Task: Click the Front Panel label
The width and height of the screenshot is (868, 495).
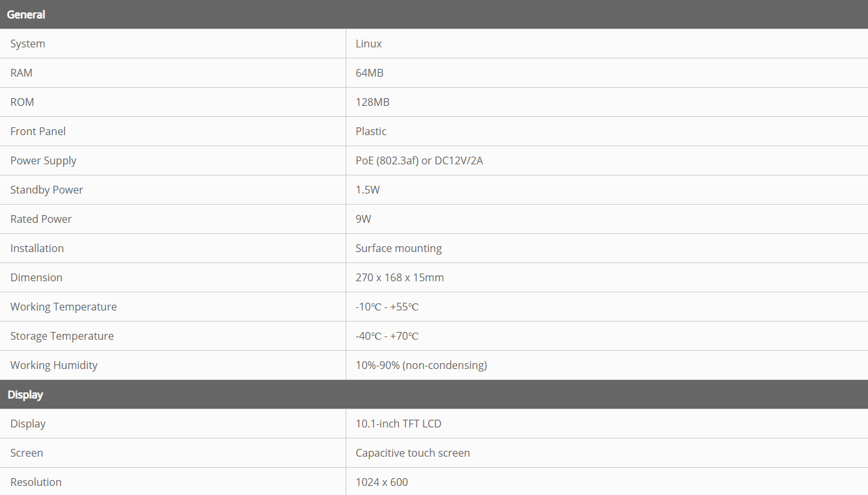Action: click(x=38, y=131)
